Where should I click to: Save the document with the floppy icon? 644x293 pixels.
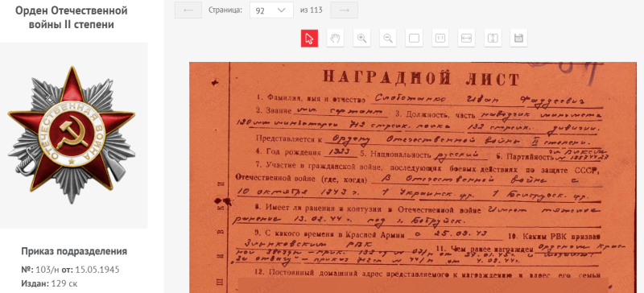[x=518, y=39]
